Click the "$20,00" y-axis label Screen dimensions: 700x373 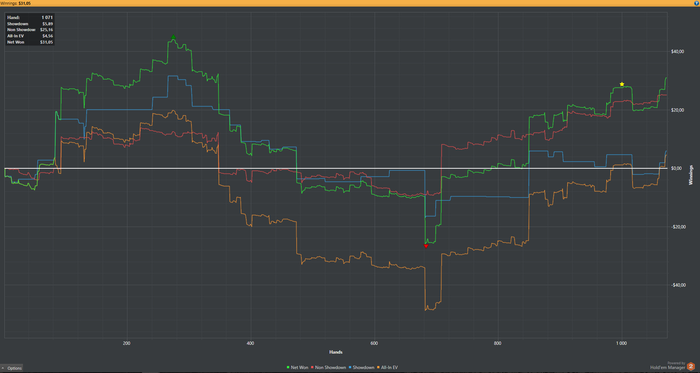pos(677,110)
